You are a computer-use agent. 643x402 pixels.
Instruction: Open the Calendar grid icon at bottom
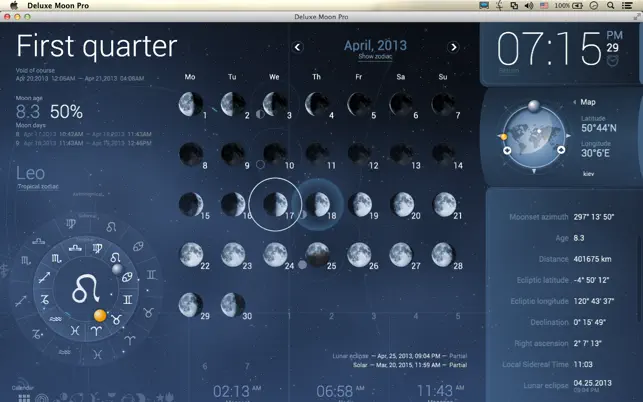(24, 398)
